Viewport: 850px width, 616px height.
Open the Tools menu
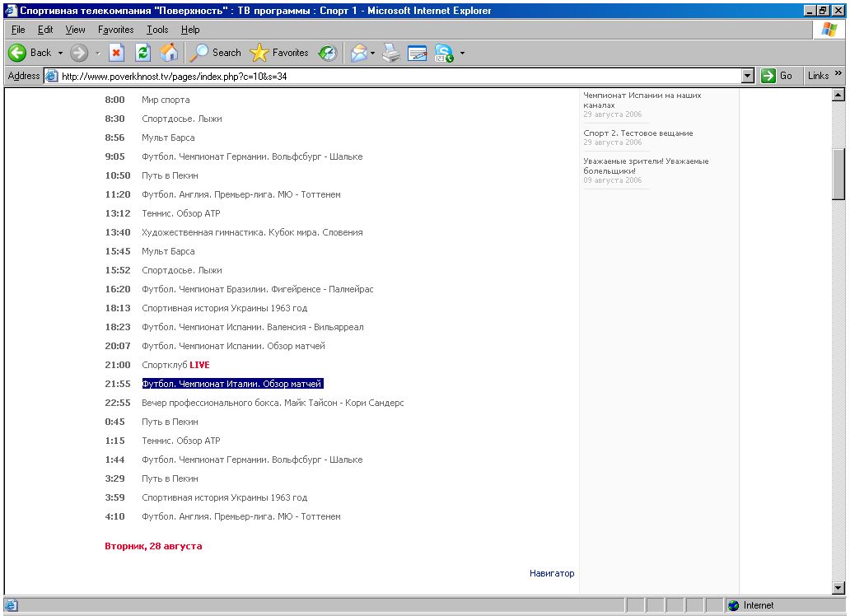pos(157,30)
